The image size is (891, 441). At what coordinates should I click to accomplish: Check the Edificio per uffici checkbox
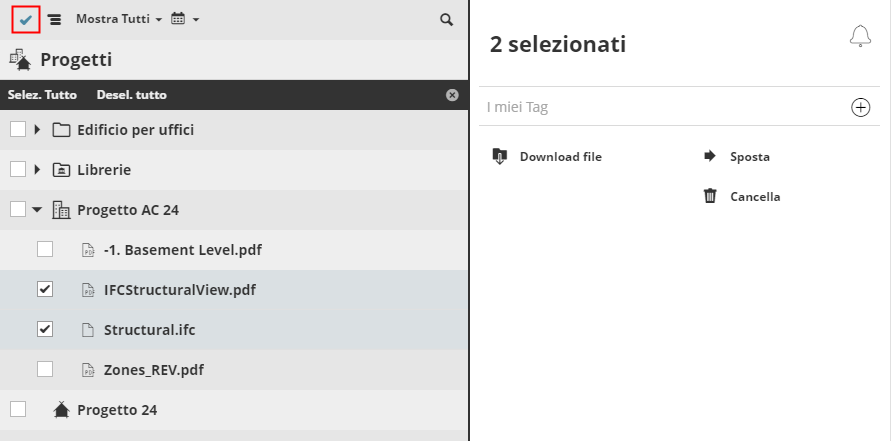pyautogui.click(x=18, y=129)
